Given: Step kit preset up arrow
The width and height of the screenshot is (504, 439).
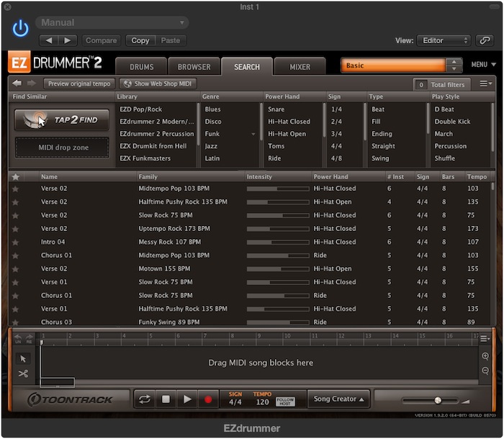Looking at the screenshot, I should pyautogui.click(x=454, y=62).
